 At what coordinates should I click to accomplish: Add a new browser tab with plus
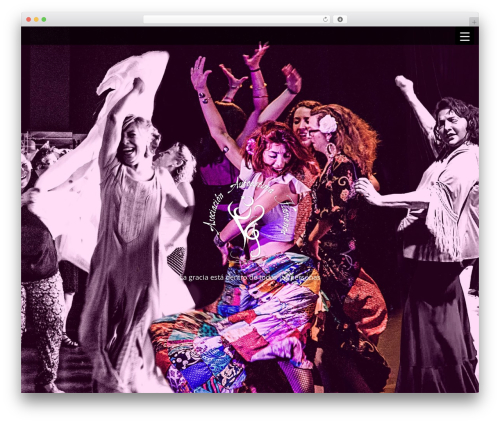(x=474, y=22)
